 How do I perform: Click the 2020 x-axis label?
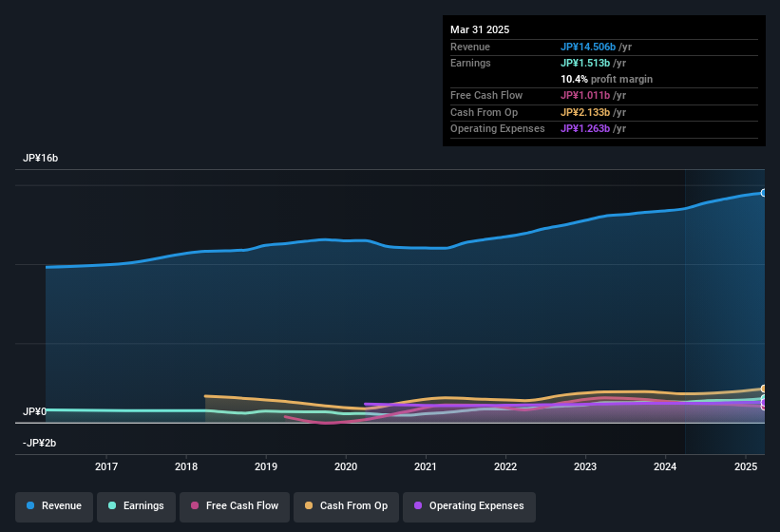346,466
